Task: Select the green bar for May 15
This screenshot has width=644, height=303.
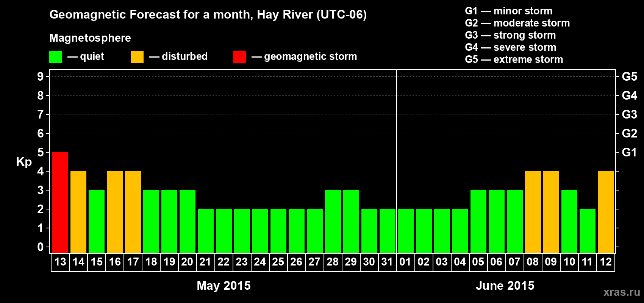Action: click(x=97, y=221)
